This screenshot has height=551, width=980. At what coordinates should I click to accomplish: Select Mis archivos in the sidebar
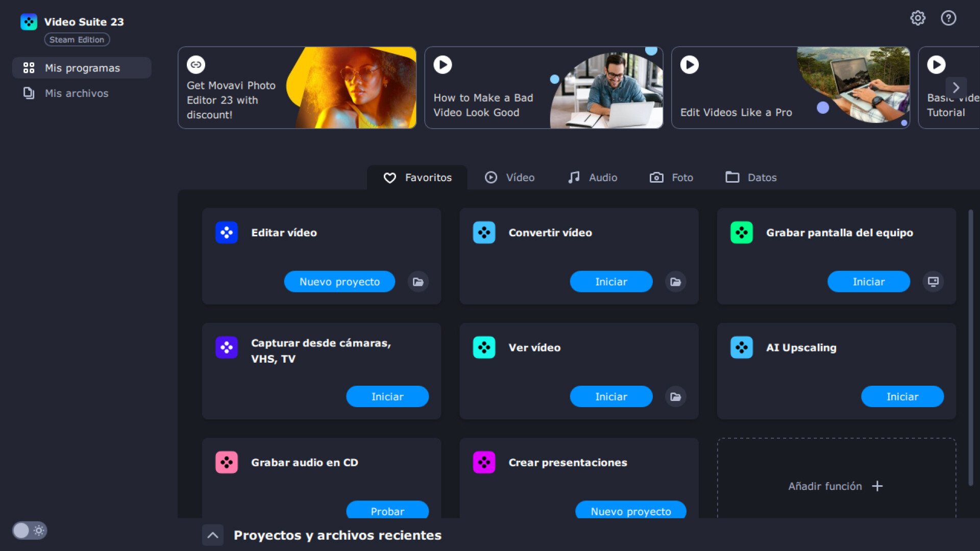point(82,93)
